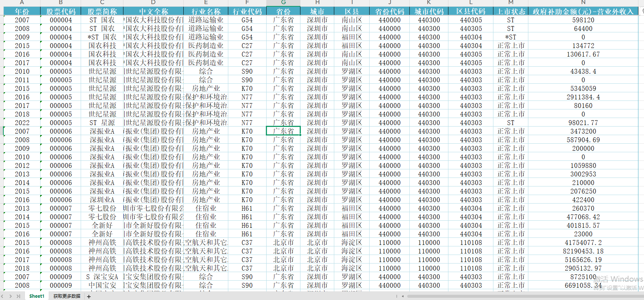This screenshot has width=644, height=300.
Task: Click the 年份 header cell
Action: click(x=22, y=12)
